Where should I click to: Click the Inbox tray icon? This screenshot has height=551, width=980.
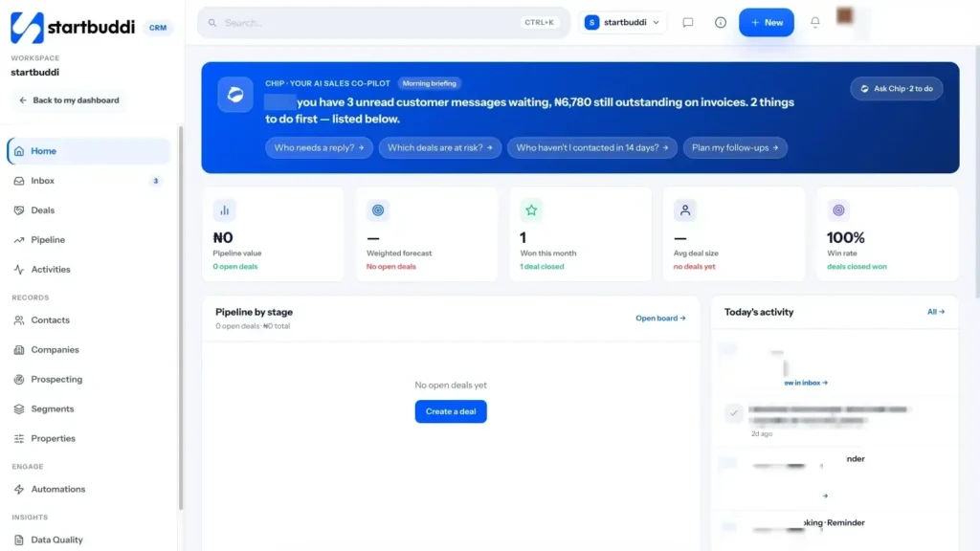19,181
